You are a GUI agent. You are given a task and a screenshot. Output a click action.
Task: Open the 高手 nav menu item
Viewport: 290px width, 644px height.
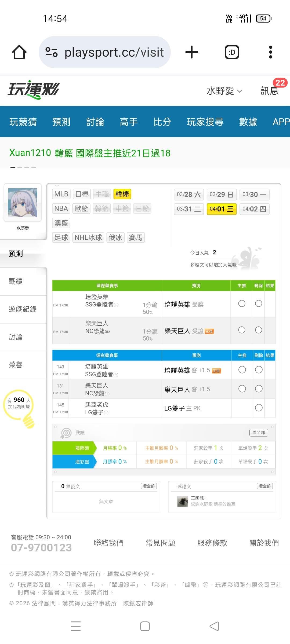pos(129,122)
